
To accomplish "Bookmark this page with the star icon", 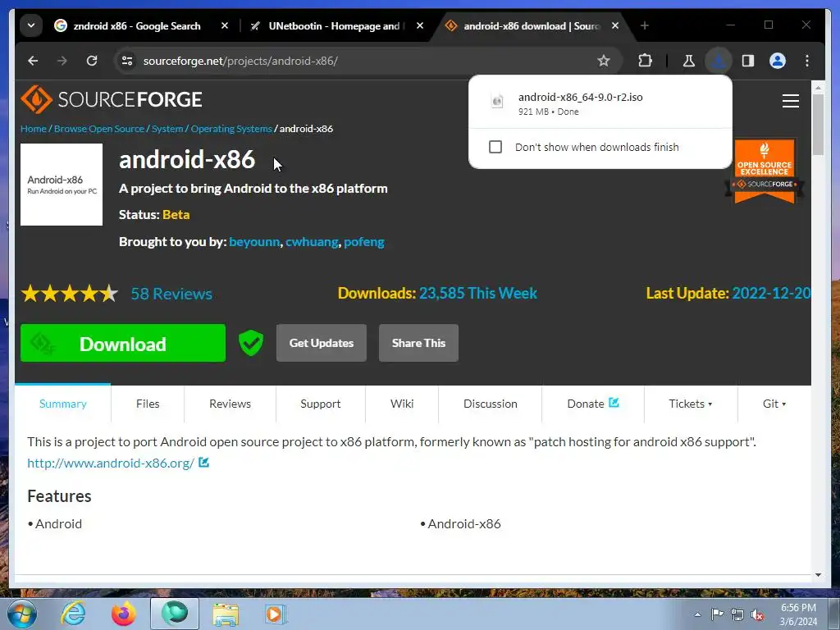I will (x=604, y=61).
